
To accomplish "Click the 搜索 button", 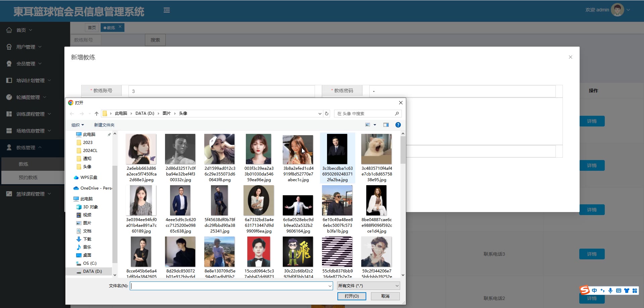I will [155, 40].
